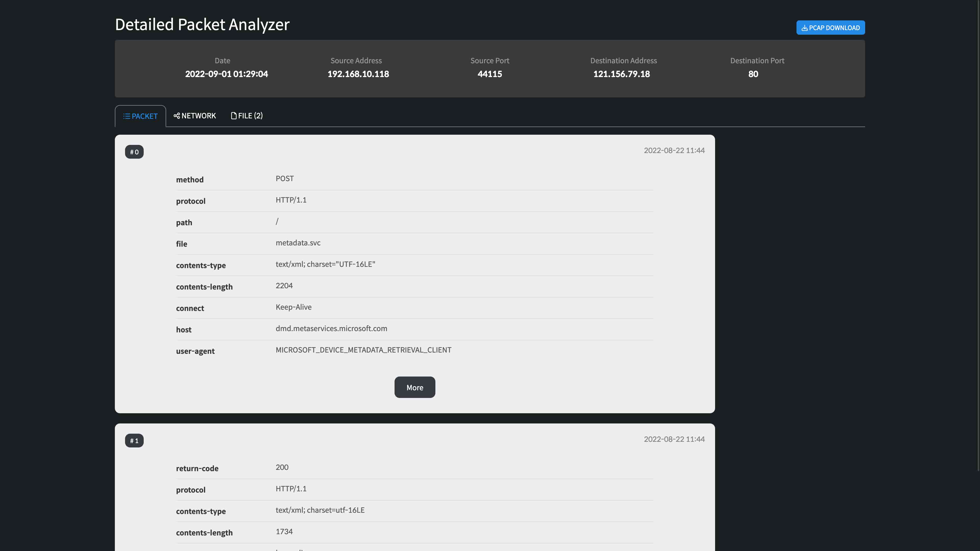Click return-code value 200
This screenshot has height=551, width=980.
282,467
